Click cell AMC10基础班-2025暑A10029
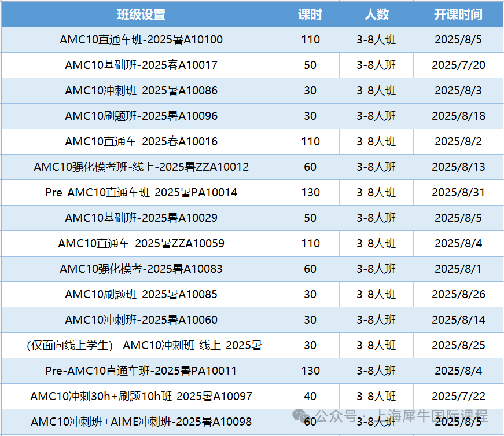This screenshot has width=504, height=436. pyautogui.click(x=141, y=218)
